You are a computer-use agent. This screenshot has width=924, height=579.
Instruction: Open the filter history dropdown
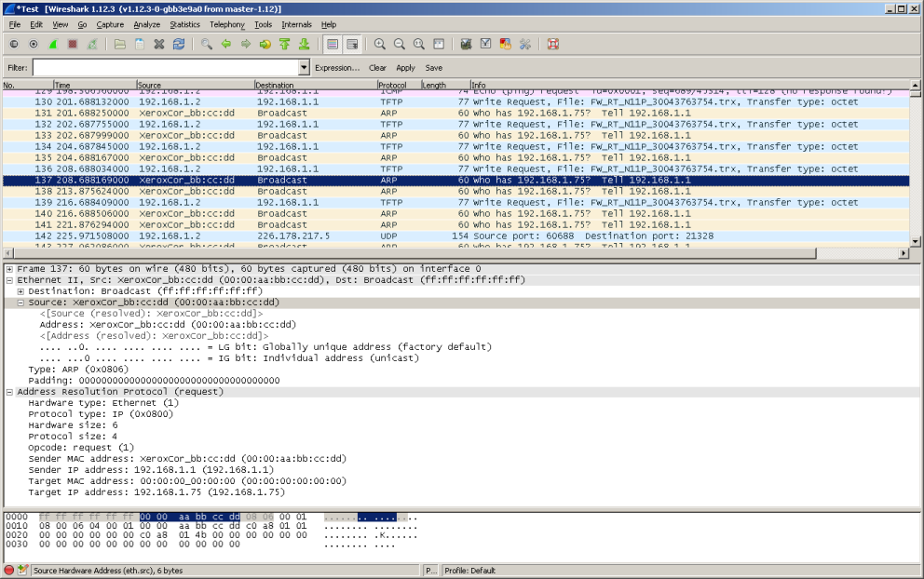click(x=304, y=68)
